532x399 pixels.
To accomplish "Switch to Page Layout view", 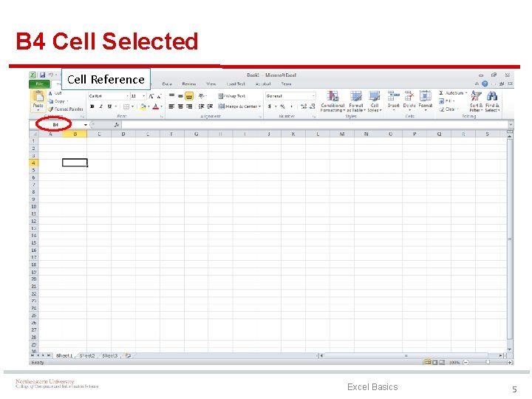I will [434, 362].
